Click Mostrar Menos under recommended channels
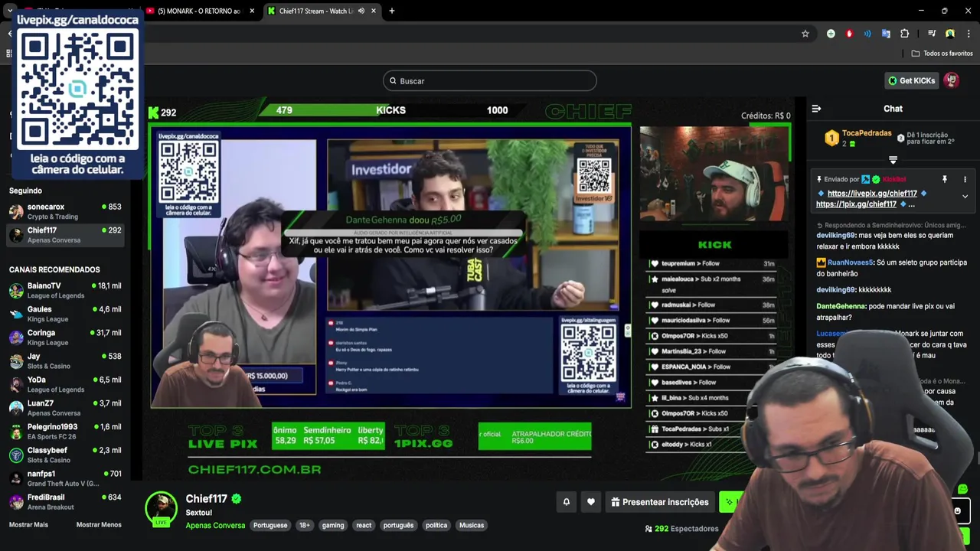 (99, 525)
